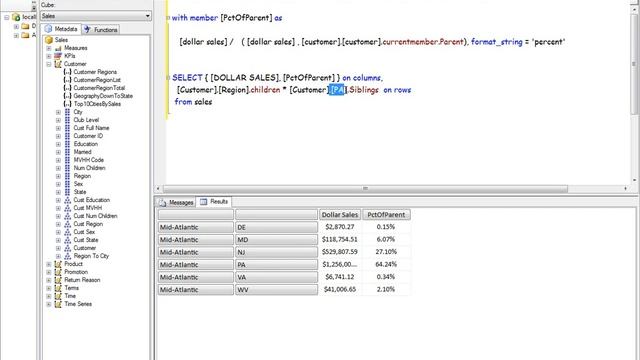Select the GeographyDownToState named set
This screenshot has height=360, width=640.
tap(103, 96)
